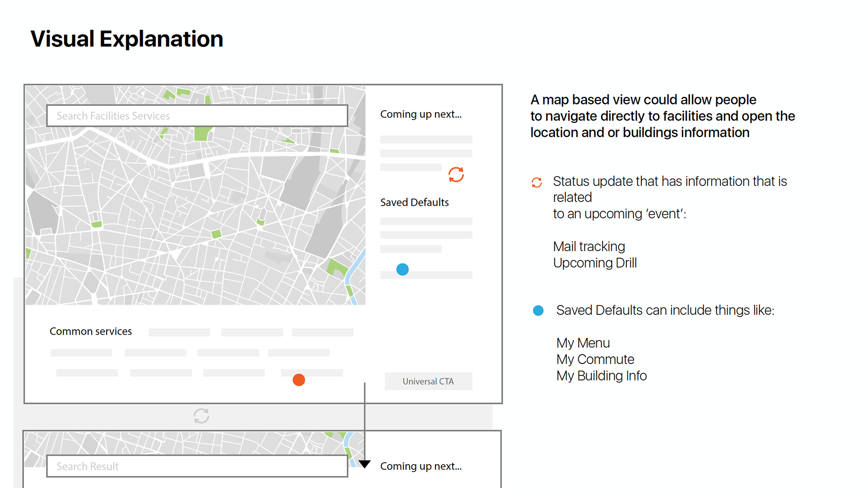The width and height of the screenshot is (868, 488).
Task: Select the 'My Commute' text
Action: click(595, 360)
